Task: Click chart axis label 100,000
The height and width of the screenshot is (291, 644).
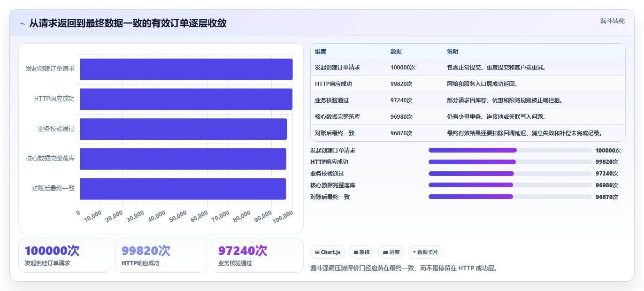Action: click(x=283, y=216)
